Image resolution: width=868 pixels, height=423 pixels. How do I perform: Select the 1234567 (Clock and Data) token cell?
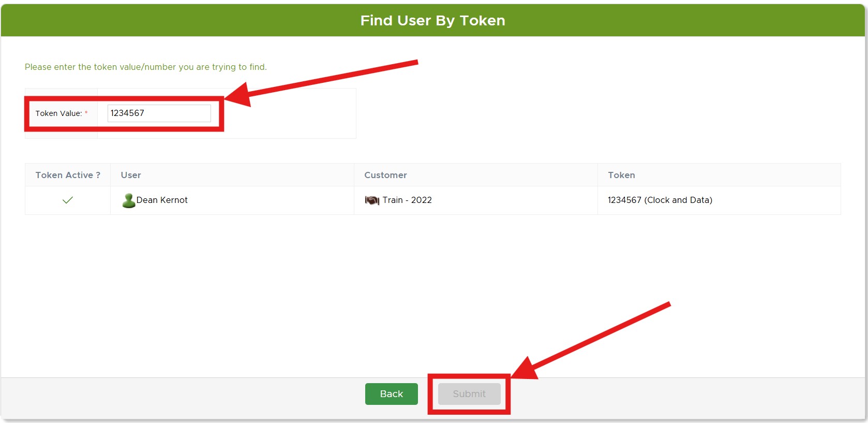[x=719, y=200]
